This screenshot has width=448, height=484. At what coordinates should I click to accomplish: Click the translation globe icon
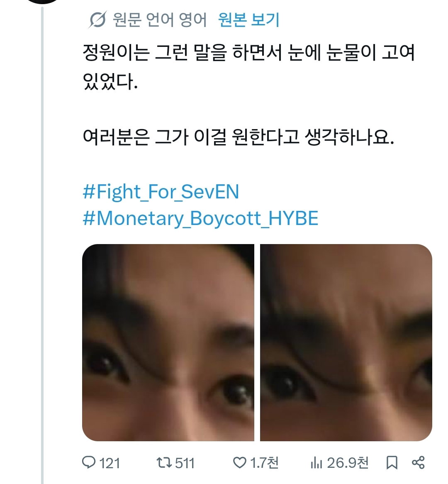pyautogui.click(x=98, y=20)
